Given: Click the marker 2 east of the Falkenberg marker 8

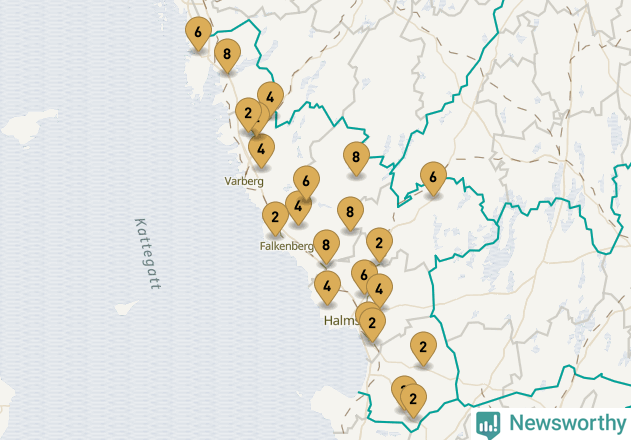Looking at the screenshot, I should point(379,243).
